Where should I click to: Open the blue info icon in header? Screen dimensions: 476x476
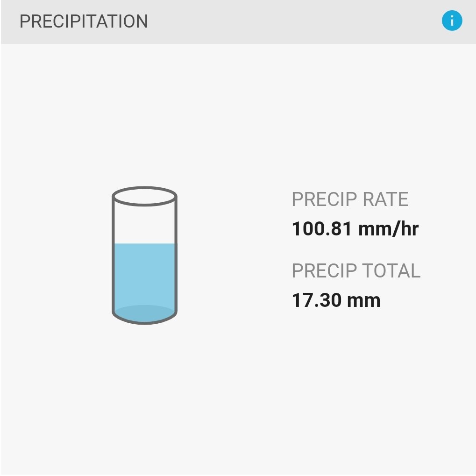452,21
